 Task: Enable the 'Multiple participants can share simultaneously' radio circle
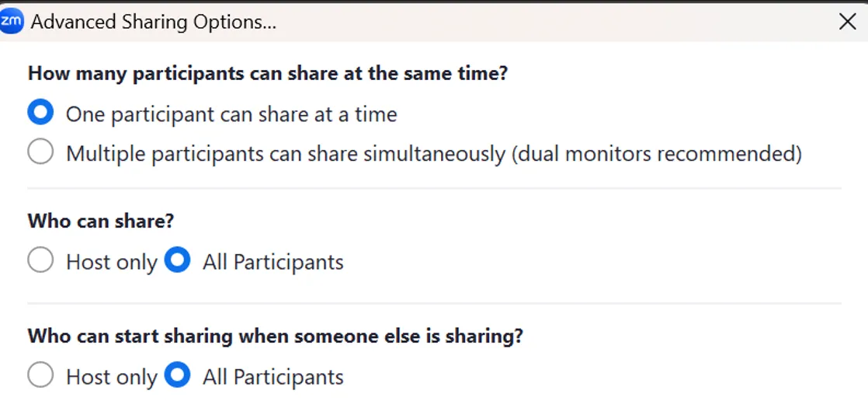(x=40, y=152)
